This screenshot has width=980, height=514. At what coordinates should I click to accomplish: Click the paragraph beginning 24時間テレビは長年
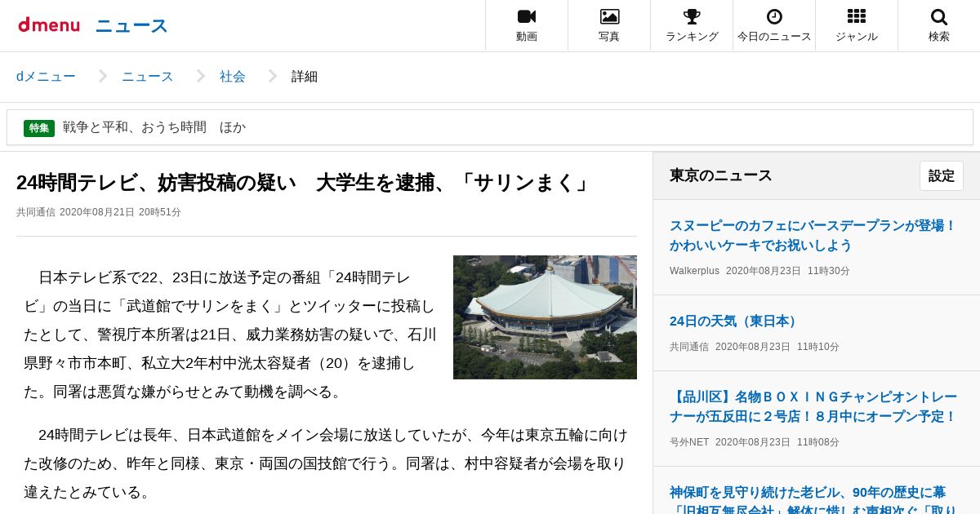pyautogui.click(x=327, y=463)
